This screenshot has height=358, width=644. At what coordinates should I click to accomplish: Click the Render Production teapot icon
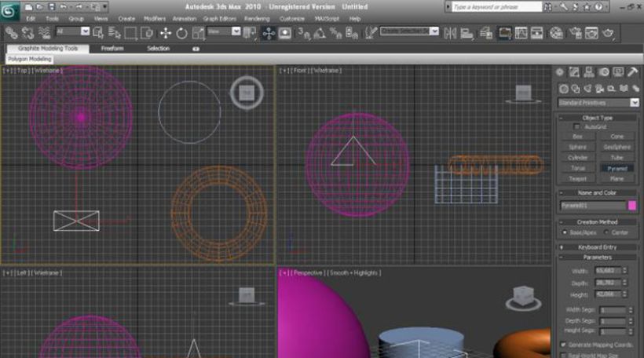click(x=609, y=33)
